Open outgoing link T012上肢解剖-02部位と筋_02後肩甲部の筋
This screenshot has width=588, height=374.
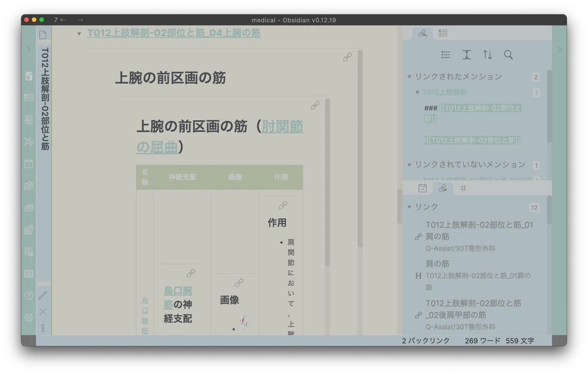[x=473, y=309]
